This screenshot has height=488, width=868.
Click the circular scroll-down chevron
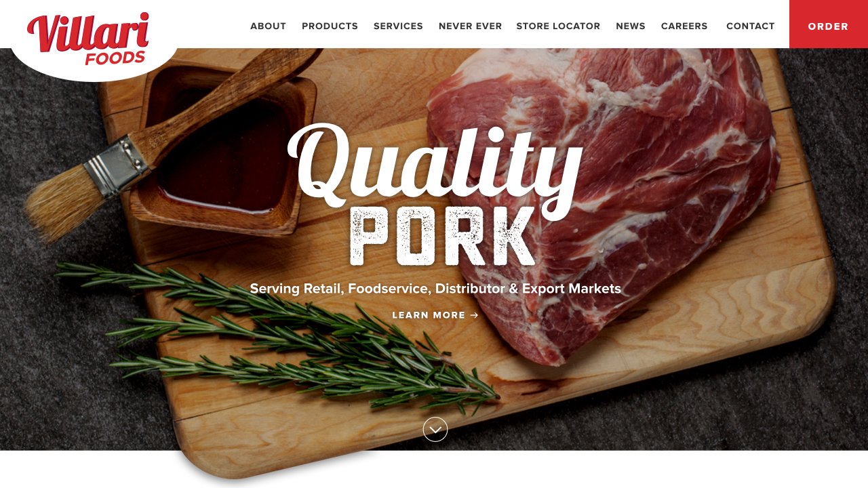(435, 430)
